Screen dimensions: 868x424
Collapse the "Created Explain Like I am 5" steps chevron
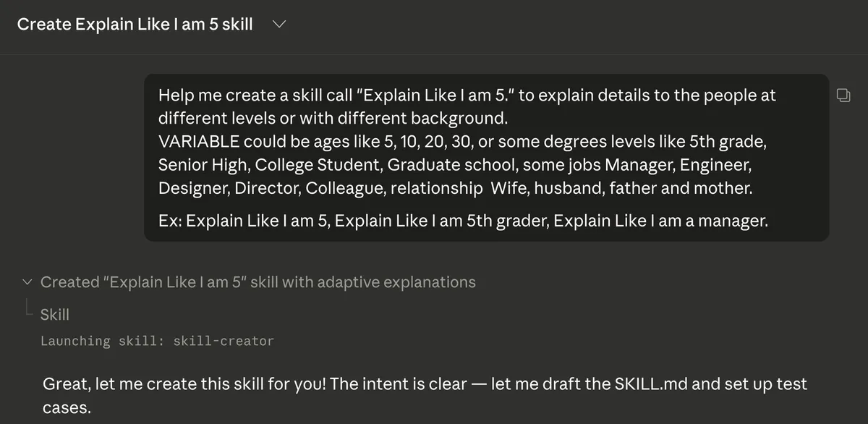(27, 282)
